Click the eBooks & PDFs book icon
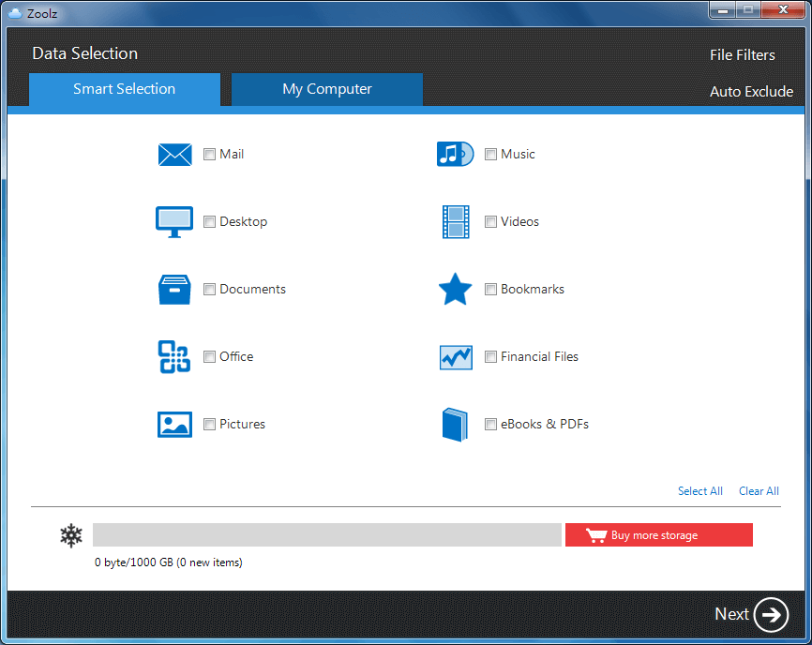 coord(455,425)
